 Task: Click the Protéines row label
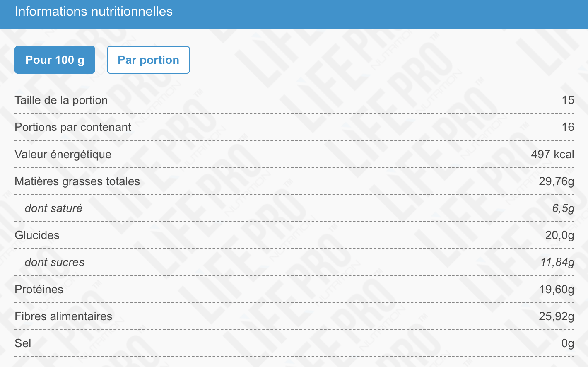pos(39,290)
